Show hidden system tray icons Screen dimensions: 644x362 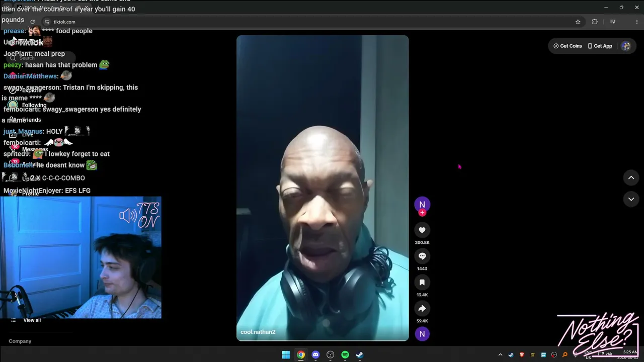(500, 355)
